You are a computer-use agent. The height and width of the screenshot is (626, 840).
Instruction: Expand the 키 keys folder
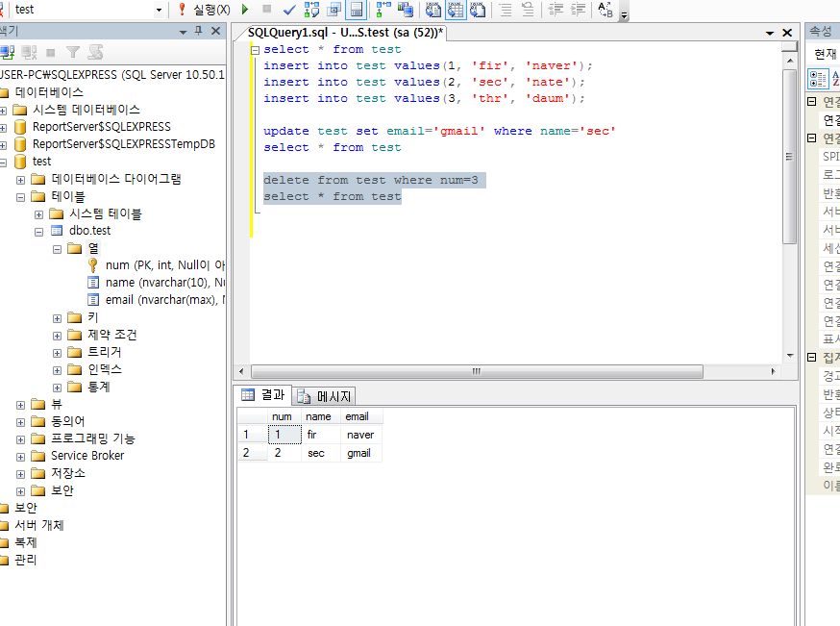coord(57,318)
